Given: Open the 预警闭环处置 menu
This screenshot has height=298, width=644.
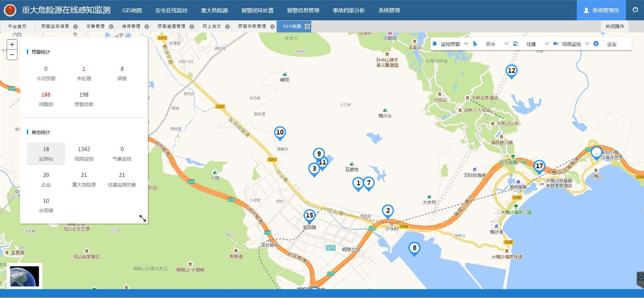Looking at the screenshot, I should tap(257, 11).
